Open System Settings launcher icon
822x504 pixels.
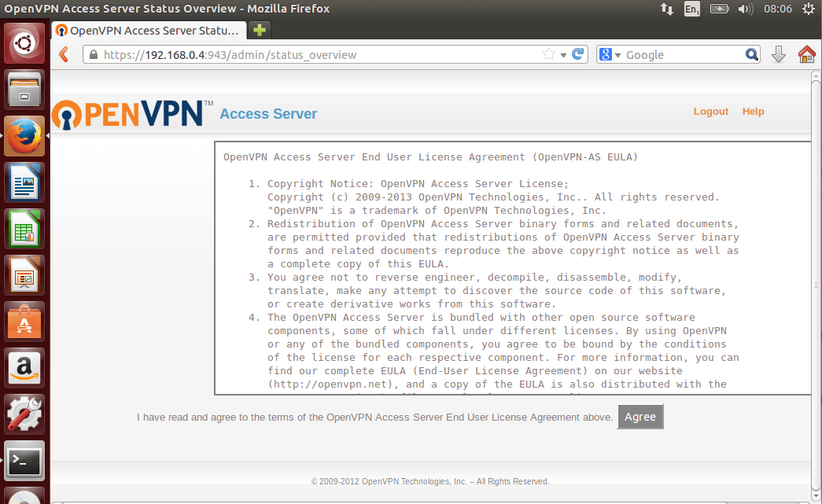pos(24,414)
